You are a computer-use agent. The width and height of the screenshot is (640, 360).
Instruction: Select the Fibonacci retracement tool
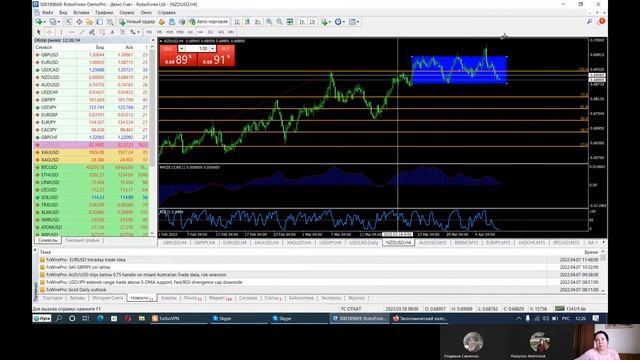[102, 31]
